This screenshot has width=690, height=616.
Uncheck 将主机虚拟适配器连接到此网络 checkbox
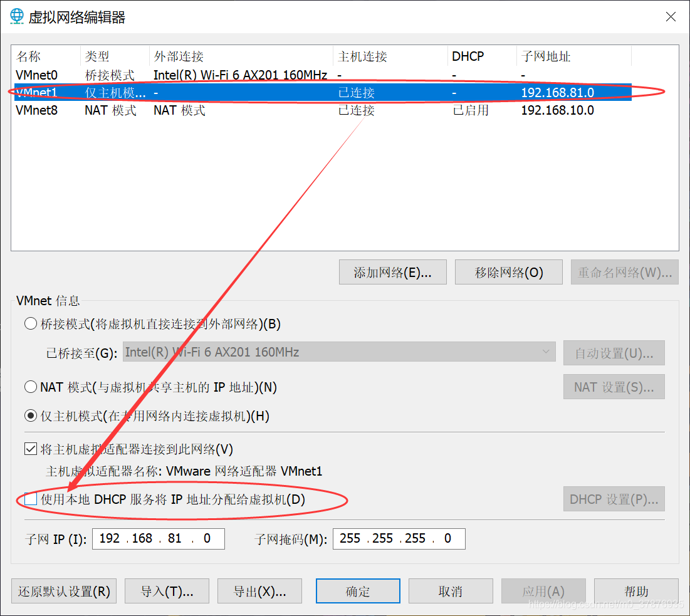coord(30,449)
